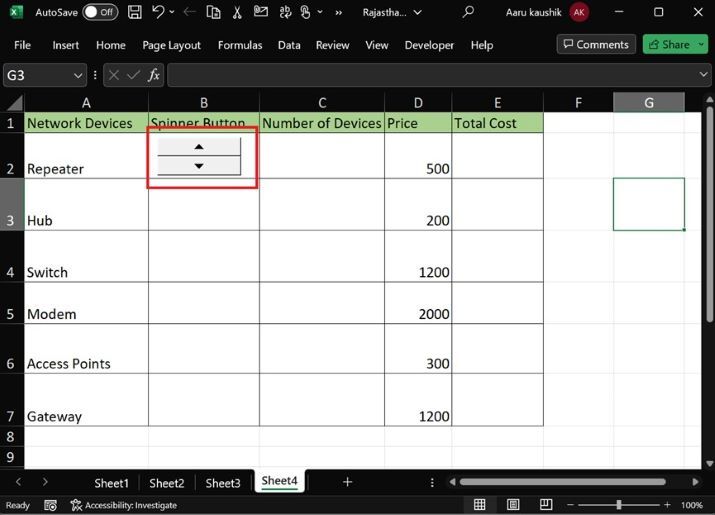Click Accessibility: Investigate in status bar
Viewport: 715px width, 515px height.
click(x=123, y=505)
